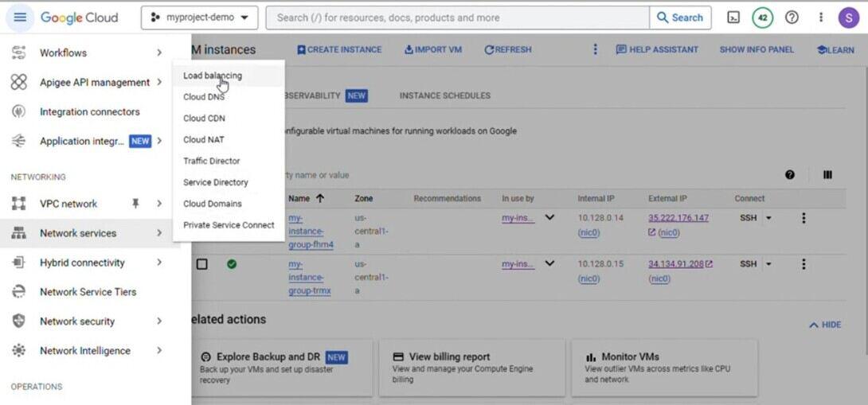Collapse related actions with the Hide toggle
The image size is (868, 405).
(x=825, y=325)
